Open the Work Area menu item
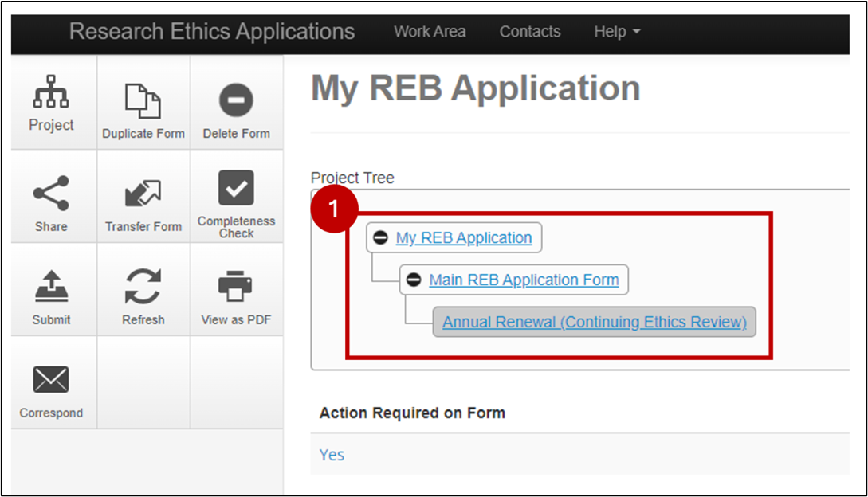The image size is (868, 497). tap(430, 32)
